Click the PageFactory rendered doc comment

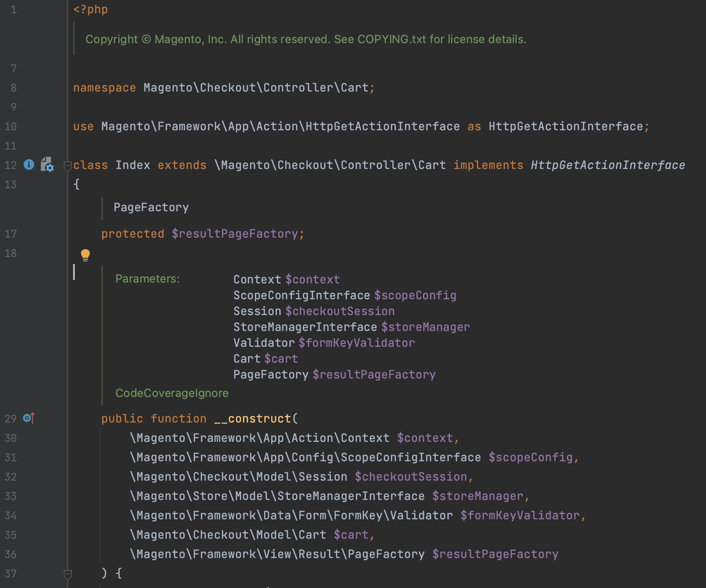click(151, 207)
